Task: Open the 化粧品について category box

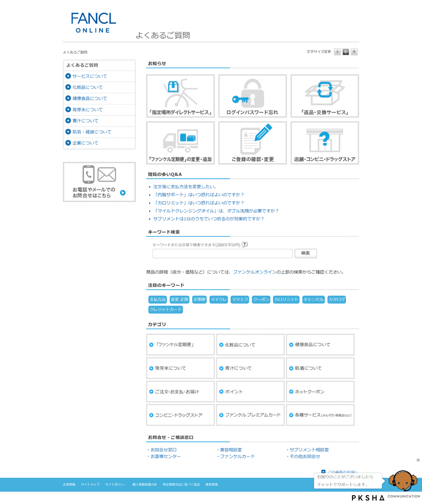Action: coord(250,344)
